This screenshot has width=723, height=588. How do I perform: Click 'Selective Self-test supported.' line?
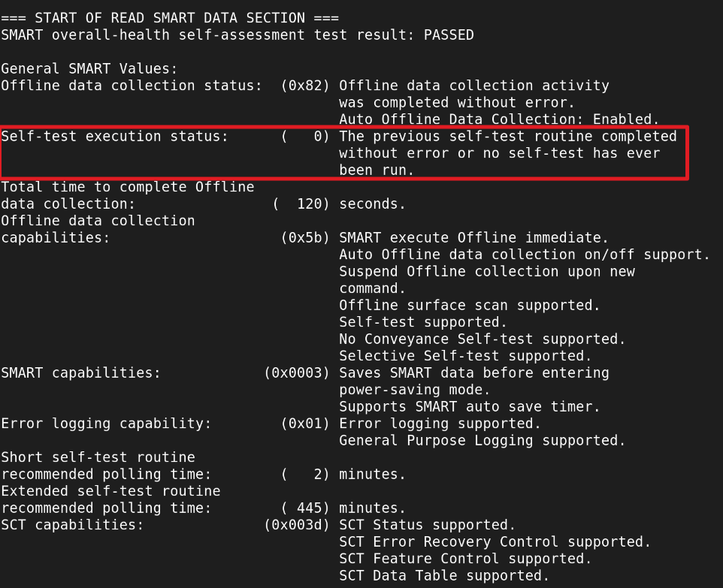tap(465, 356)
